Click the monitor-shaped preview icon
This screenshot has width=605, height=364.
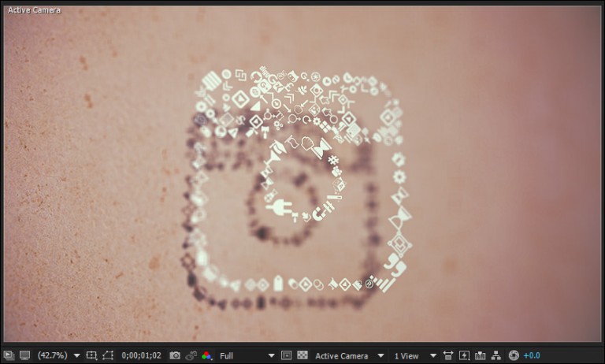point(24,356)
